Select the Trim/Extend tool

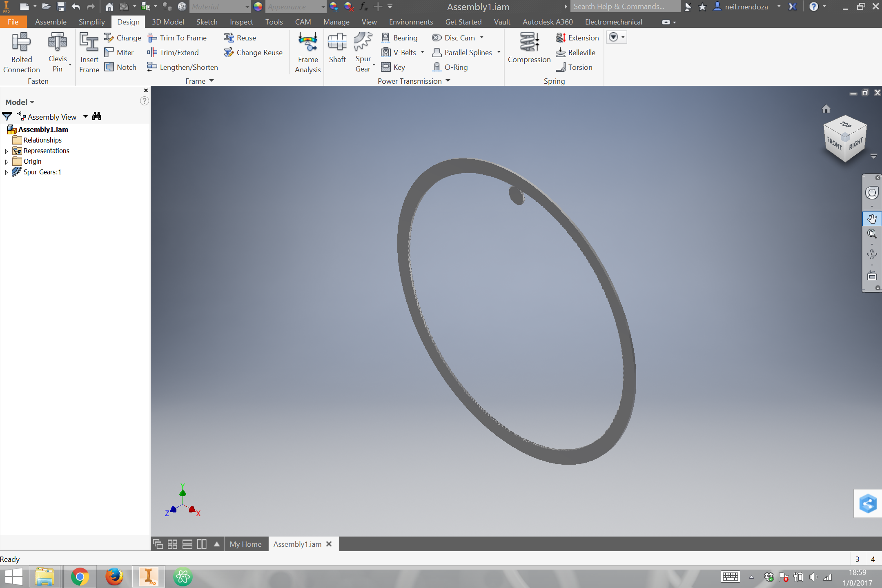[173, 52]
